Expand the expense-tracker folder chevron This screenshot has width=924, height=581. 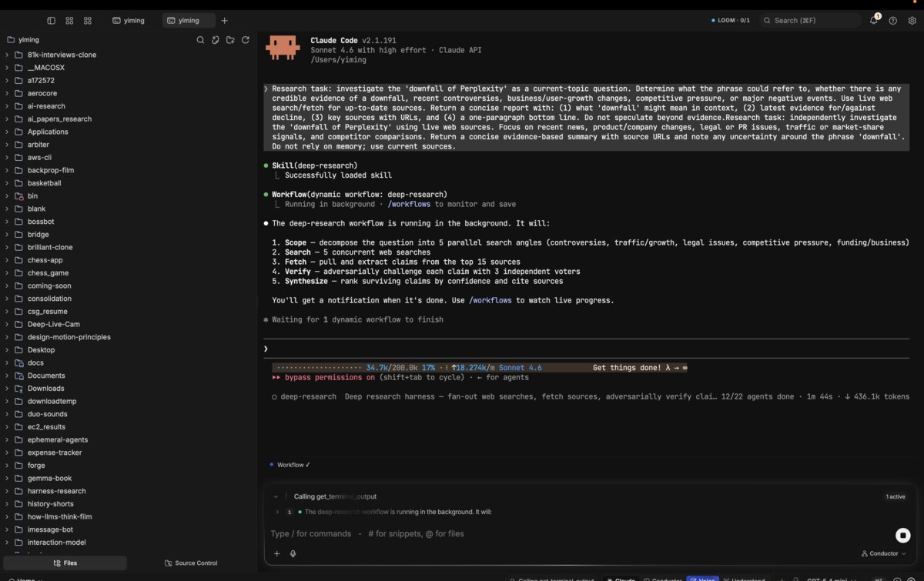click(x=7, y=452)
